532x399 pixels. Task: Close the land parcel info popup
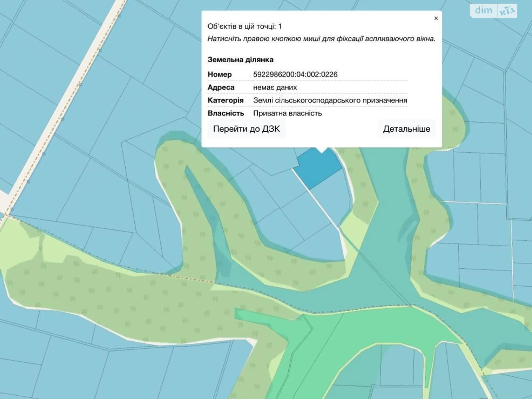[436, 18]
